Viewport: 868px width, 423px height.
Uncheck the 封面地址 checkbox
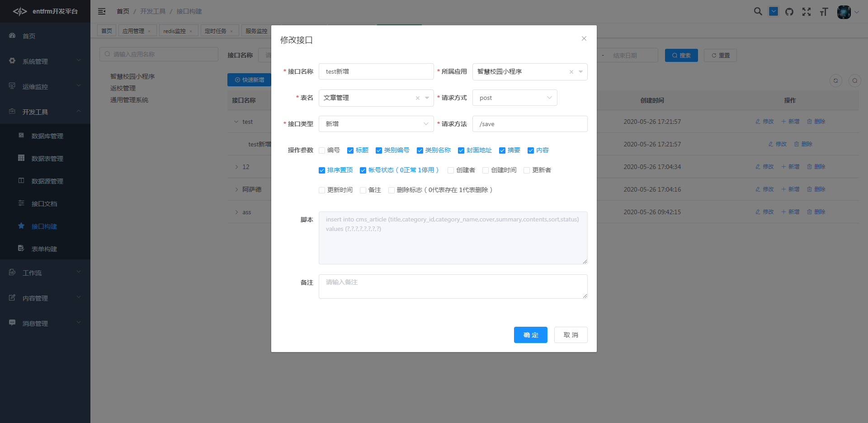click(x=461, y=150)
